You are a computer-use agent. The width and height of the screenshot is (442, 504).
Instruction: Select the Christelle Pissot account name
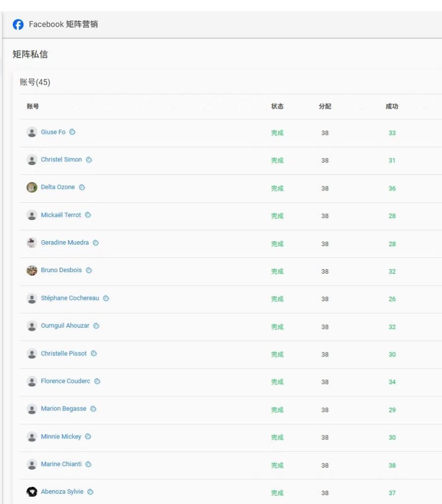tap(64, 353)
